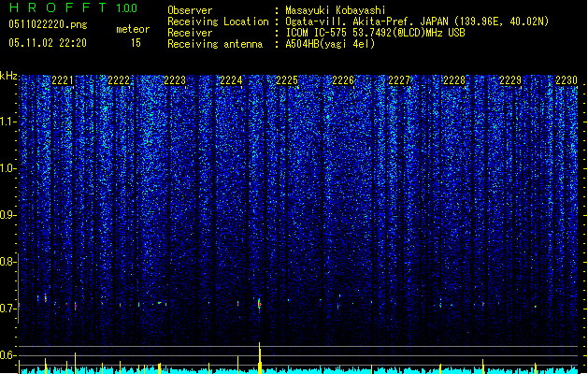
Task: Click the 'meteor' label
Action: pyautogui.click(x=133, y=29)
